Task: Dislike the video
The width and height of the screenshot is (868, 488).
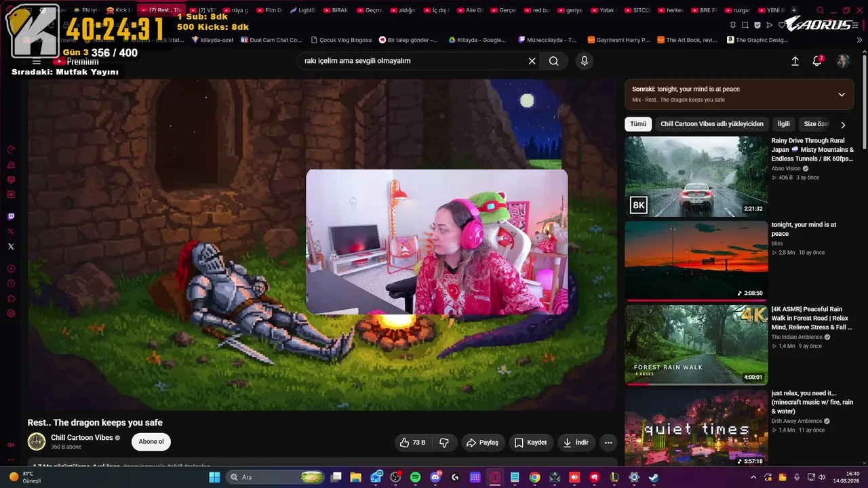Action: [x=444, y=443]
